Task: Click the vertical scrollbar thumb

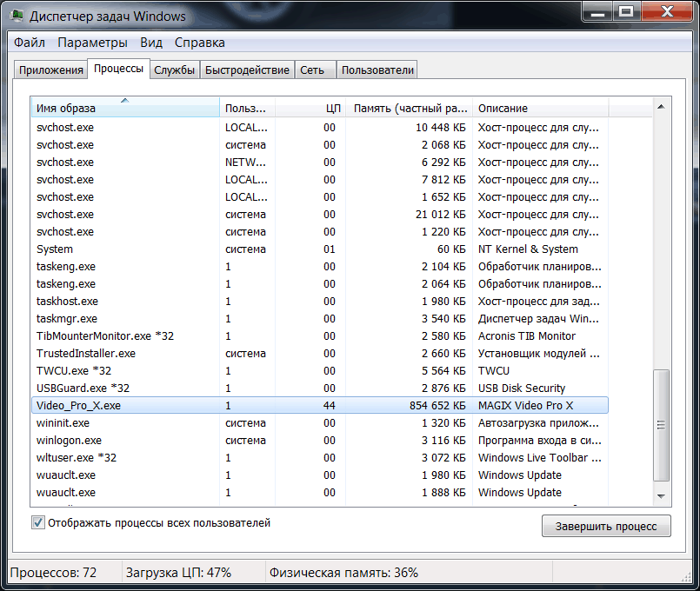Action: click(x=661, y=425)
